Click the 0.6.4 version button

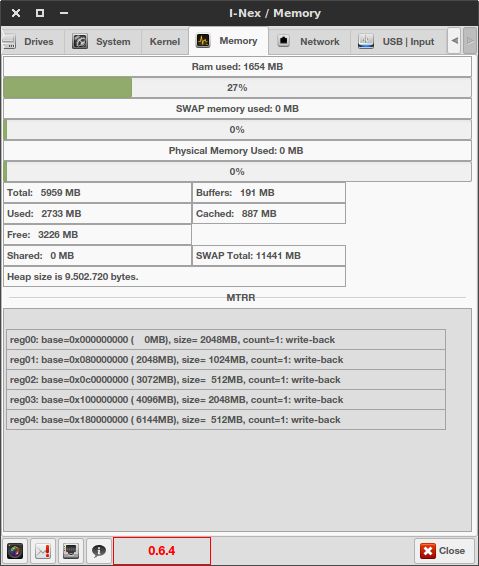[162, 551]
